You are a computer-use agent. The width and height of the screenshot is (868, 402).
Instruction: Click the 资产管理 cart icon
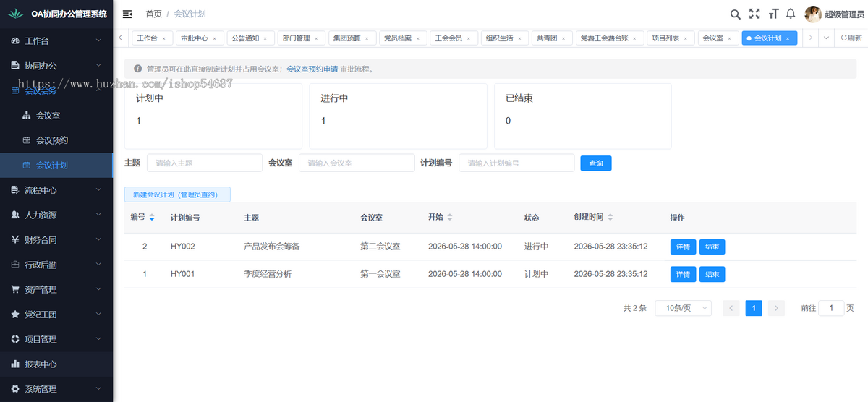click(x=16, y=289)
